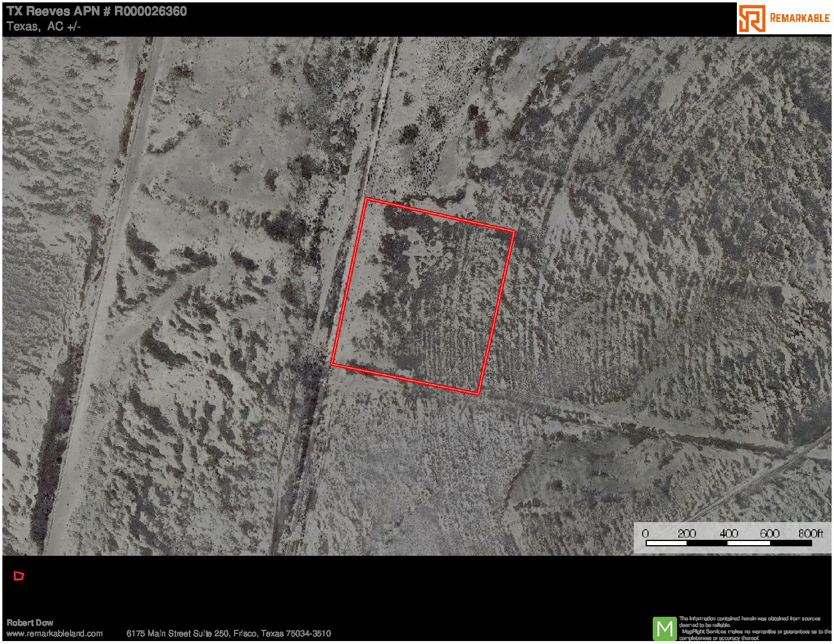834x644 pixels.
Task: Open the www.remarkableland.com website link
Action: click(54, 633)
